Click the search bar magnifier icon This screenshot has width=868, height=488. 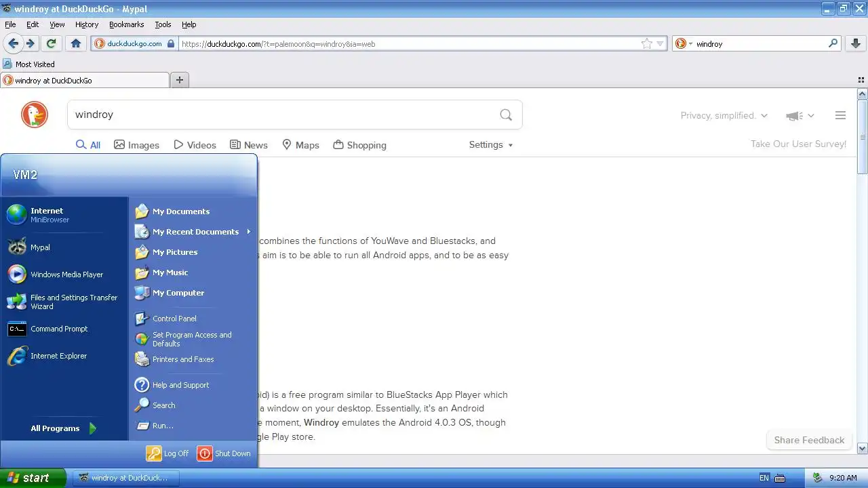click(833, 43)
